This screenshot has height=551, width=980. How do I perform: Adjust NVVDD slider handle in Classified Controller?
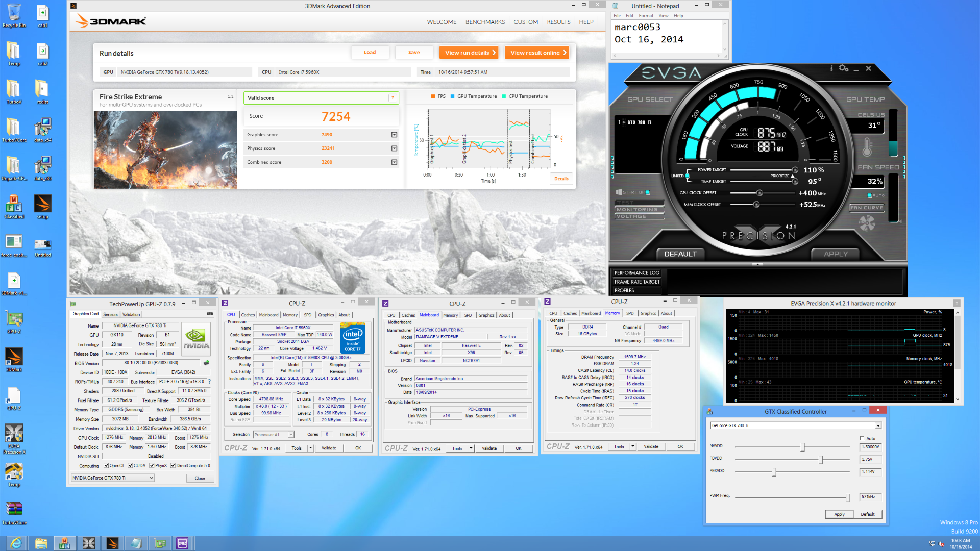pos(803,447)
